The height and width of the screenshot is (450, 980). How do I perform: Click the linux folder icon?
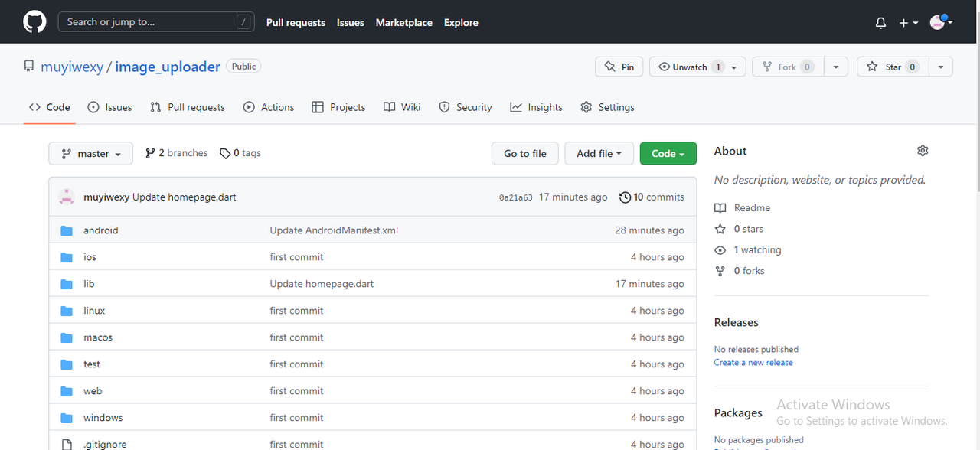pos(67,311)
